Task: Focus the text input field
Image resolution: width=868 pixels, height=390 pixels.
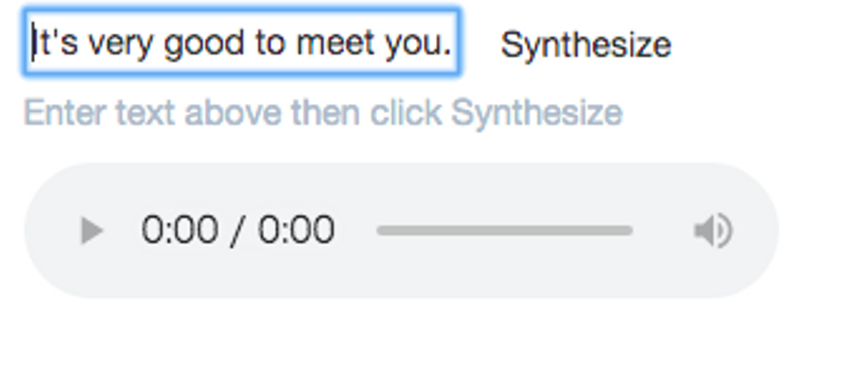Action: click(242, 43)
